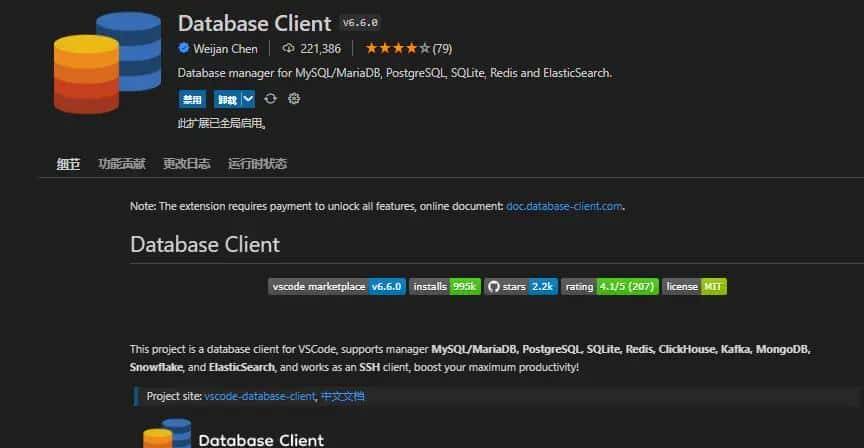This screenshot has height=448, width=864.
Task: Open the doc.database-client.com link
Action: coord(565,206)
